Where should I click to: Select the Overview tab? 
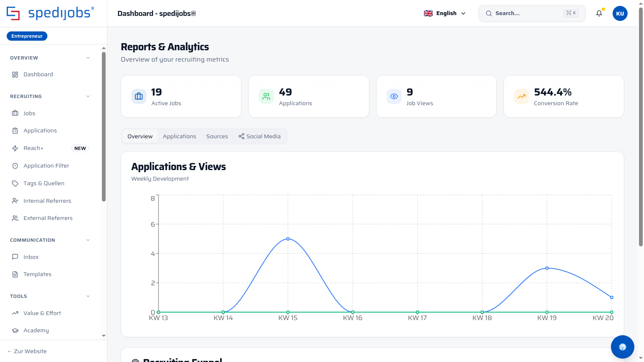[140, 136]
